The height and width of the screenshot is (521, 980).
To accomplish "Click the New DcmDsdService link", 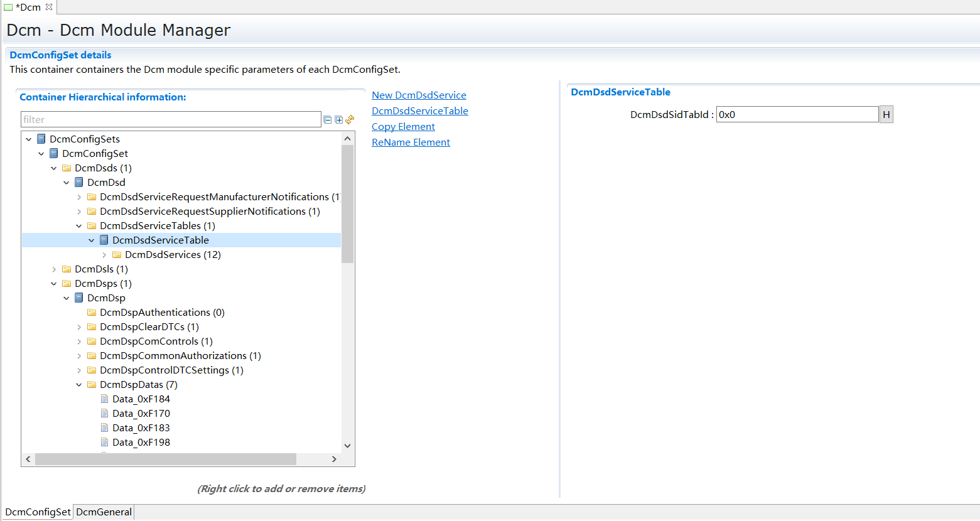I will tap(419, 95).
